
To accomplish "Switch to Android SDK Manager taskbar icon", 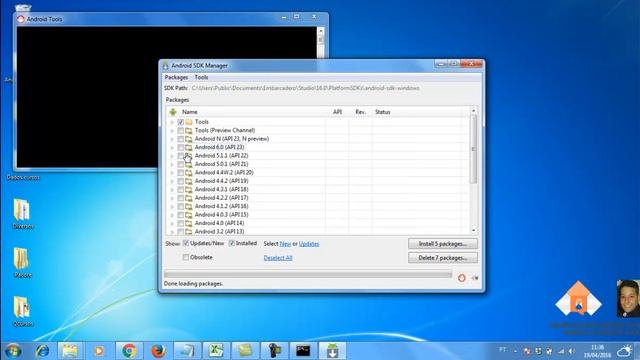I will pyautogui.click(x=332, y=351).
